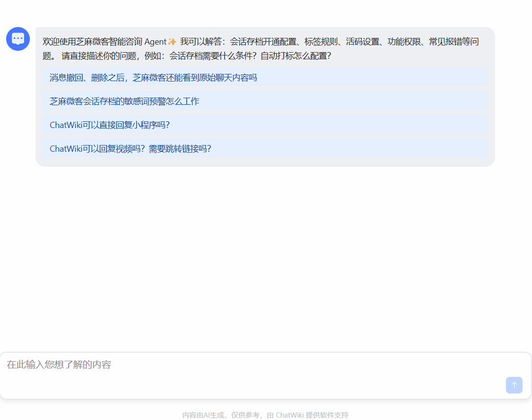The image size is (532, 420).
Task: Choose question ChatWiki可以直接回复小程序吗?
Action: click(265, 125)
